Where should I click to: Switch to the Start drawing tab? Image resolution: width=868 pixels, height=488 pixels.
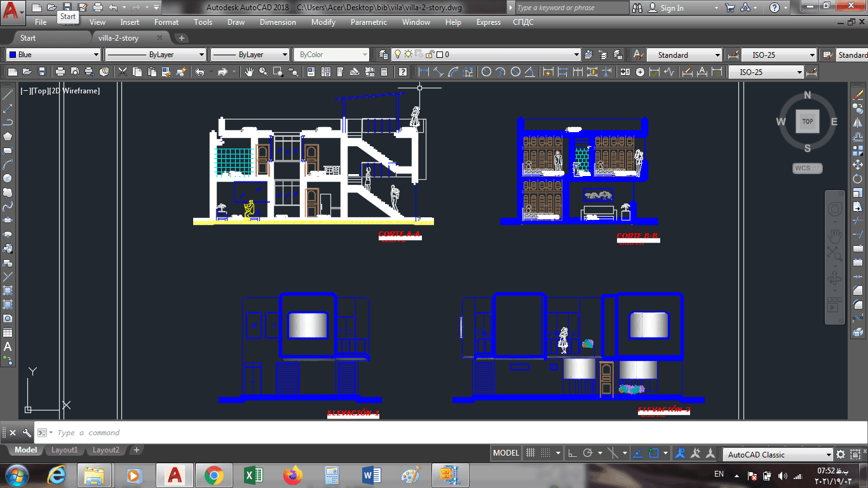[x=28, y=38]
